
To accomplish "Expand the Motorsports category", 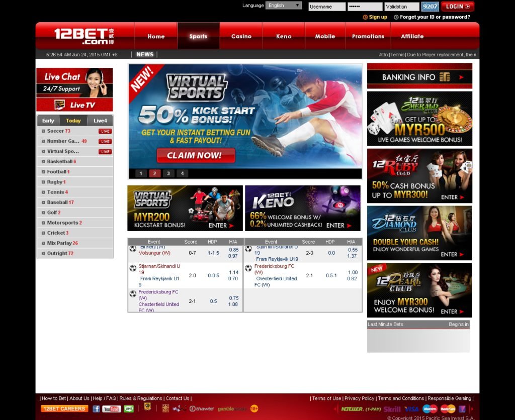I will point(75,223).
